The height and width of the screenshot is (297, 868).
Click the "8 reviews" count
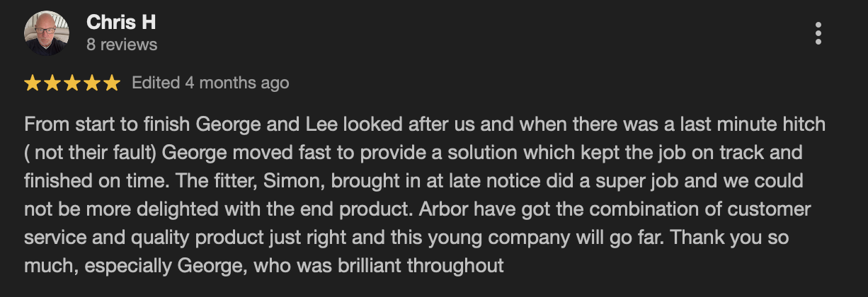[x=122, y=45]
